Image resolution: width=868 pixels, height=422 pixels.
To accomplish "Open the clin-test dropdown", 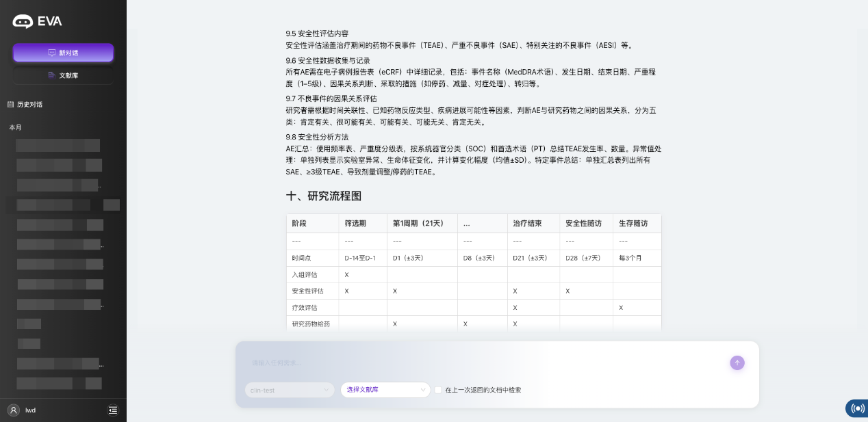I will tap(290, 390).
